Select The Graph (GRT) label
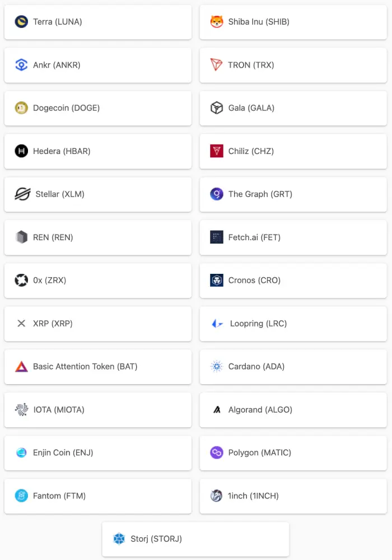 click(x=260, y=194)
